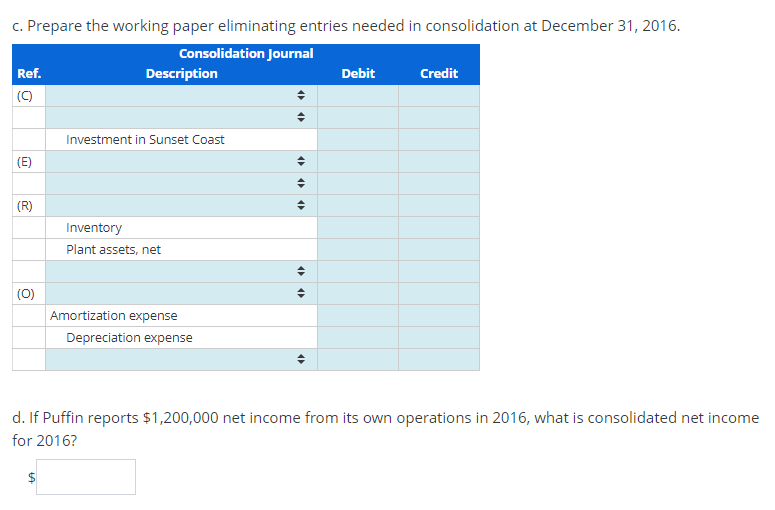Click the credit field in the last table row
This screenshot has width=775, height=510.
439,360
